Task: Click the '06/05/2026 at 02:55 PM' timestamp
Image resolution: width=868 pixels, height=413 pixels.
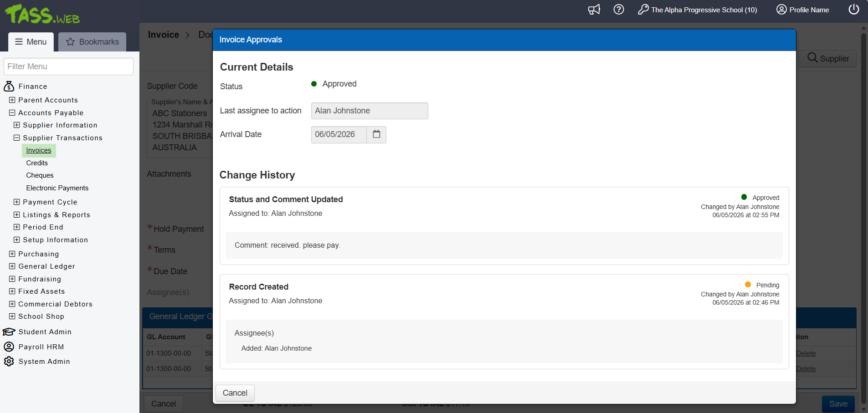Action: pos(746,215)
